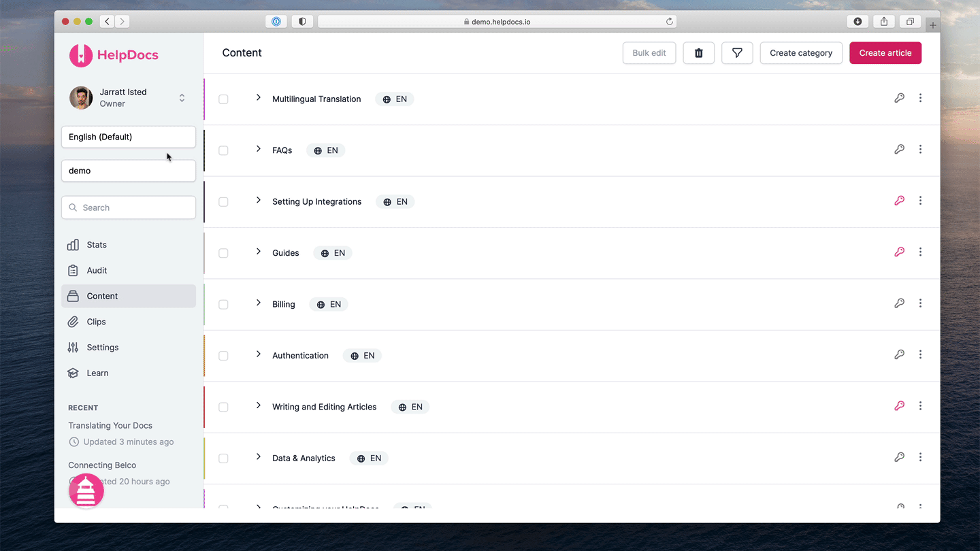Open the demo account dropdown

[129, 171]
